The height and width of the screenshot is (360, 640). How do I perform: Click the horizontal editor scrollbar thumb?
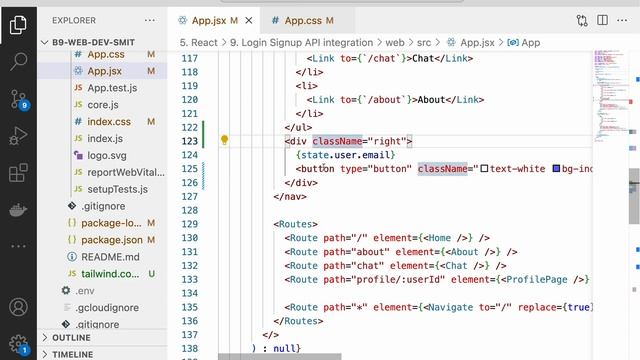click(280, 357)
